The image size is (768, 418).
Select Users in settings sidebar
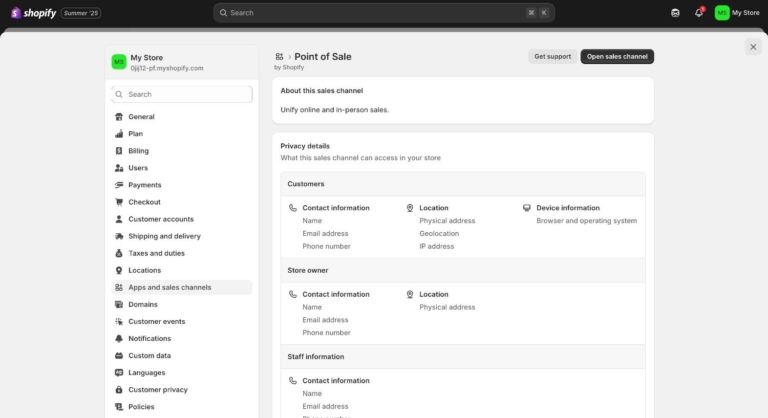[x=138, y=168]
